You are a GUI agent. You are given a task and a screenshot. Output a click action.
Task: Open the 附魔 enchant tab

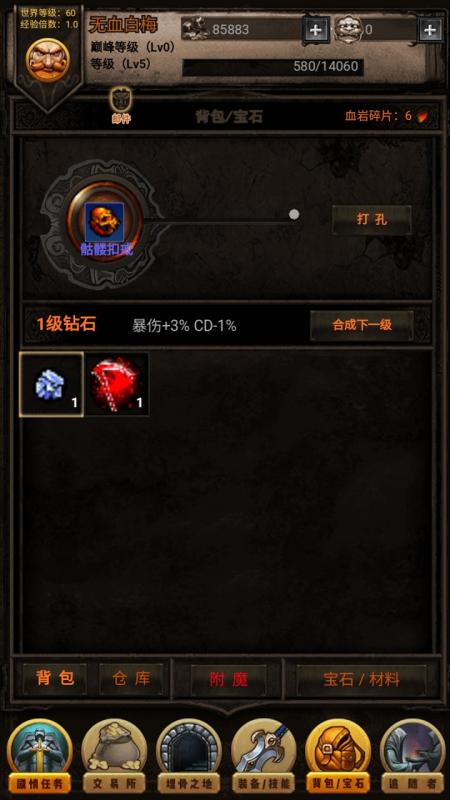pos(228,679)
